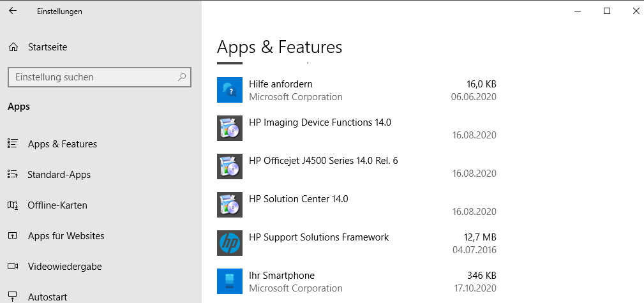Click the Offline-Karten map icon
Viewport: 644px width, 303px height.
coord(13,205)
